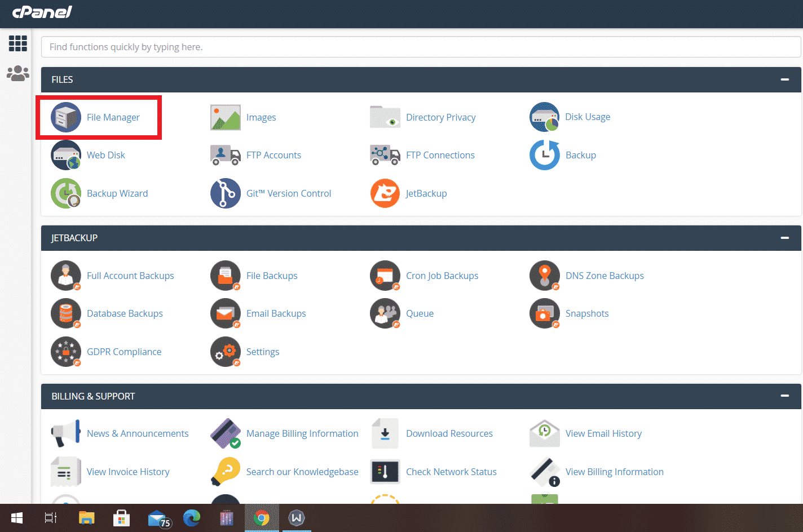Image resolution: width=803 pixels, height=532 pixels.
Task: Open the Backup clock icon
Action: (545, 155)
